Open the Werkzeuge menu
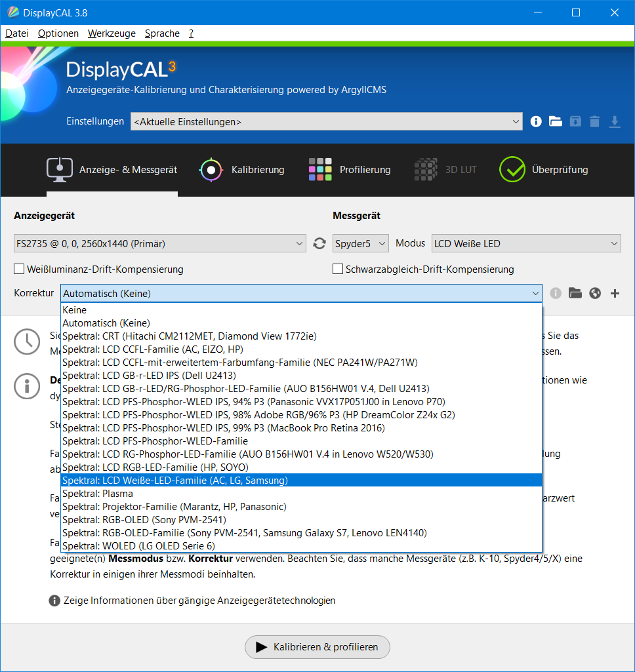 point(112,33)
